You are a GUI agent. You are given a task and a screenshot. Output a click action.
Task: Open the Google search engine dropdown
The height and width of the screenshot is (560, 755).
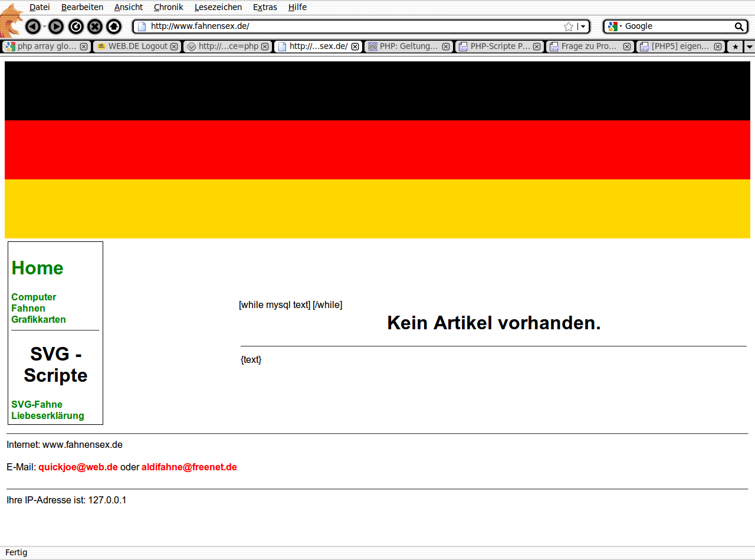[x=614, y=27]
